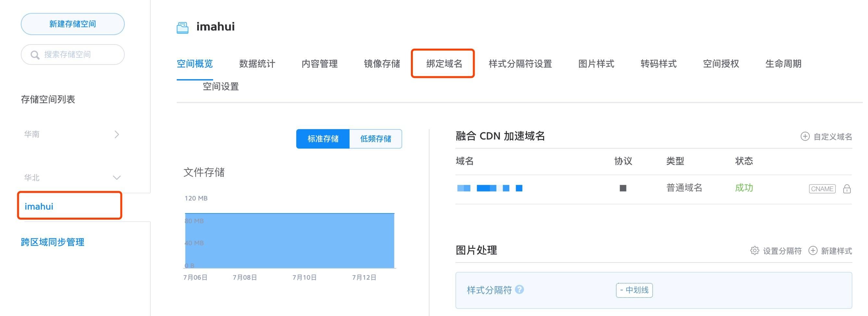This screenshot has height=316, width=868.
Task: Collapse the 华北 region list
Action: click(x=117, y=178)
